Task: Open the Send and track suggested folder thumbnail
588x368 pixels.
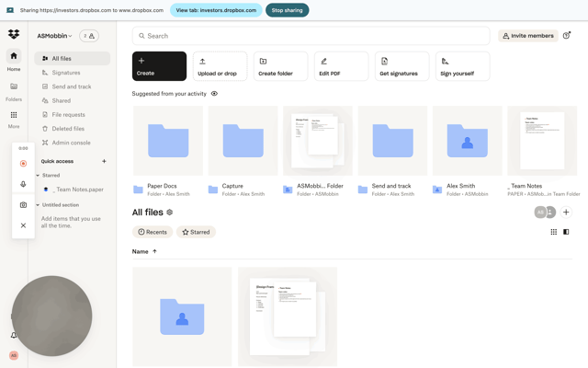Action: point(392,141)
